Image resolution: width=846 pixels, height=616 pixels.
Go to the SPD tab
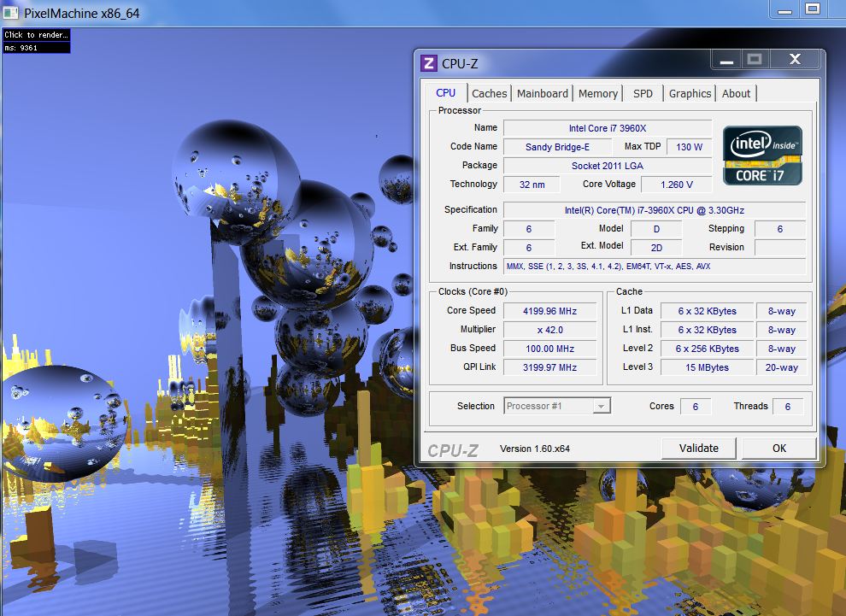coord(643,94)
